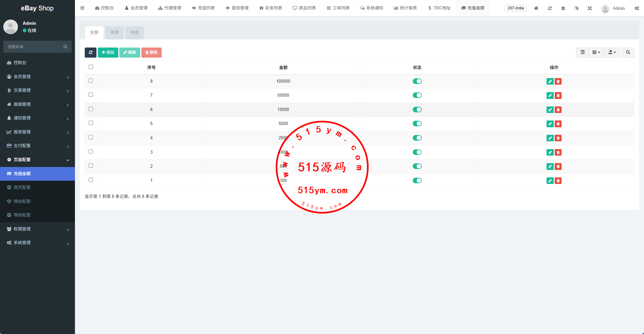Click the 搜索菜单 search input field
Image resolution: width=644 pixels, height=334 pixels.
34,47
